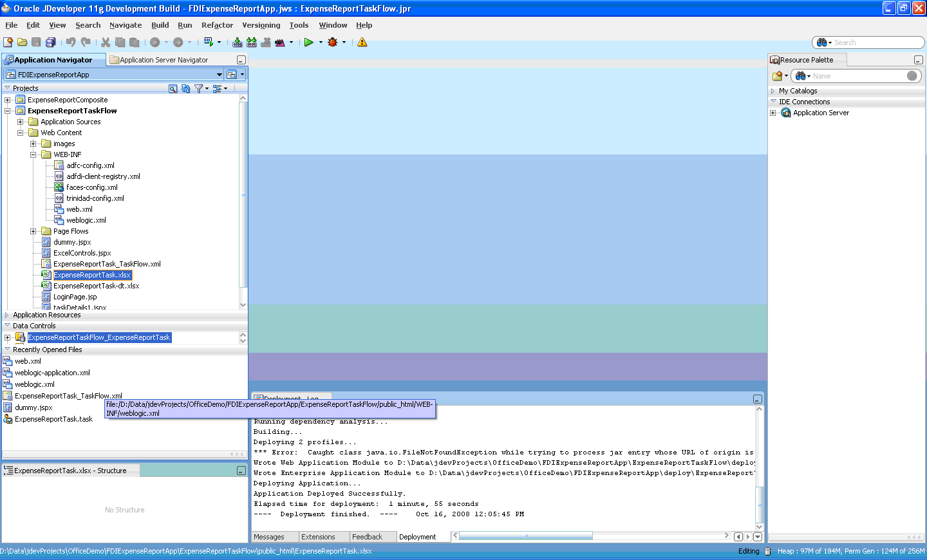The image size is (927, 560).
Task: Select the Application Server Navigator tab
Action: [x=164, y=60]
